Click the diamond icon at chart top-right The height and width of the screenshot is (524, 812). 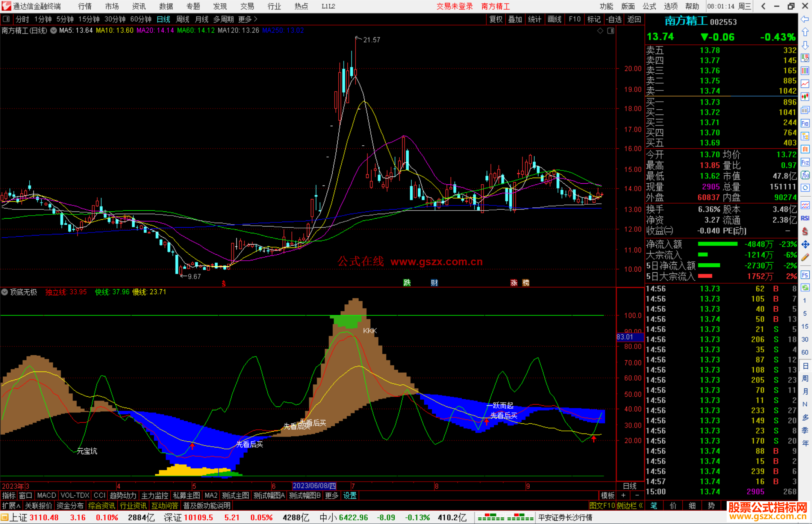[600, 30]
